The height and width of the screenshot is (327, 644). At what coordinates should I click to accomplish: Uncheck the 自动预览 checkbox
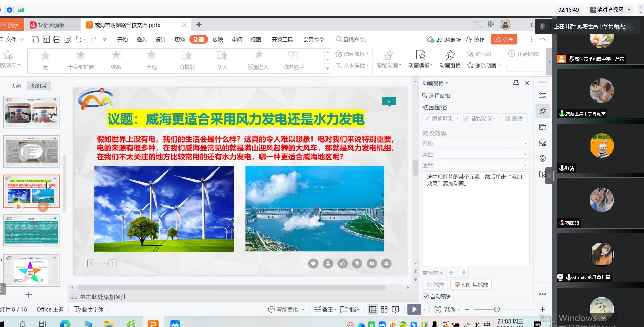click(426, 296)
